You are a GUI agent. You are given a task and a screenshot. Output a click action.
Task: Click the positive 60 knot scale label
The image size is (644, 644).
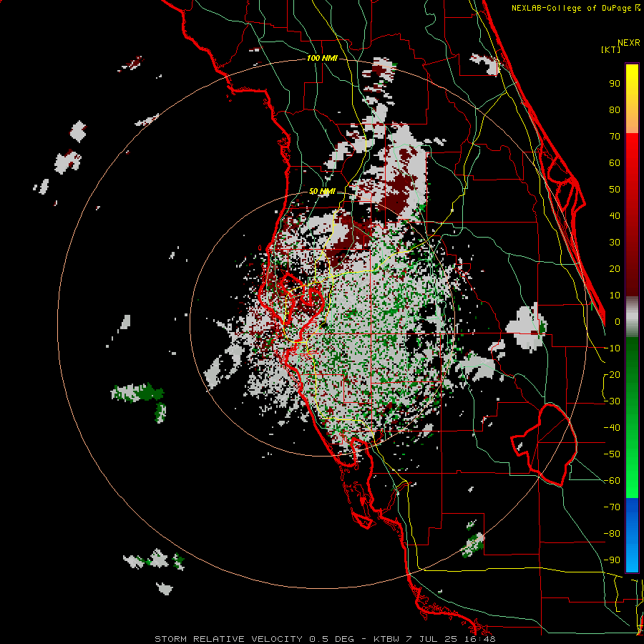[x=615, y=162]
